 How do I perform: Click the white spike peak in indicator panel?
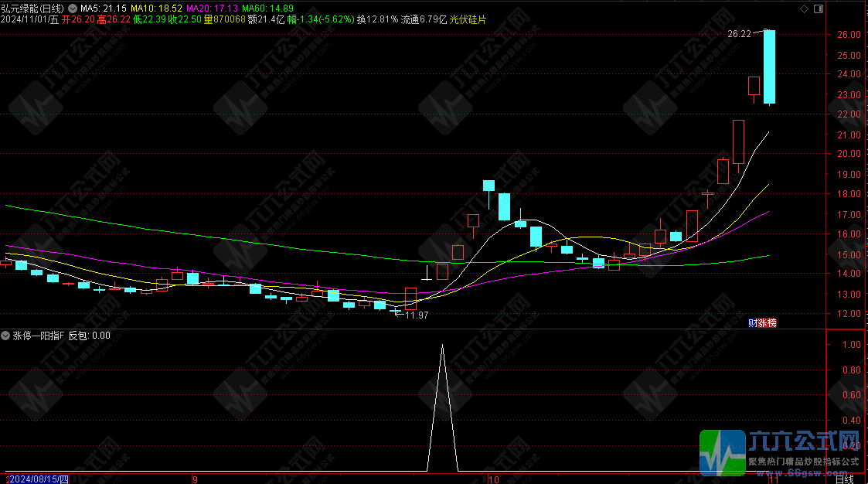coord(442,346)
